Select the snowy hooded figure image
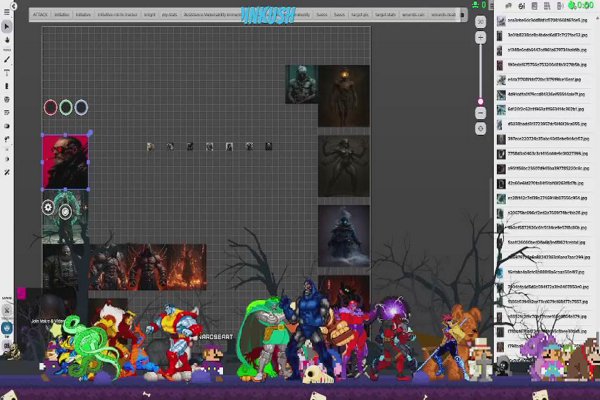Viewport: 600px width, 400px height. coord(344,236)
